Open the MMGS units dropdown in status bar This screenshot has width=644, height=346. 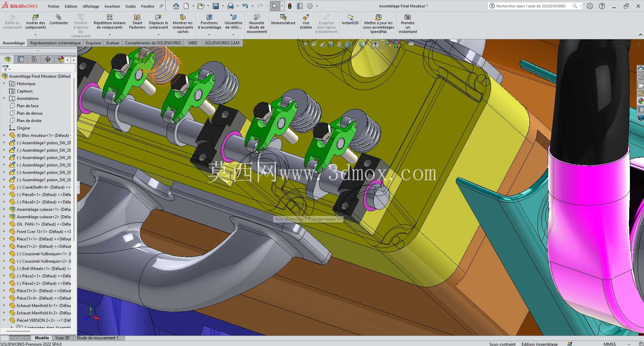629,344
